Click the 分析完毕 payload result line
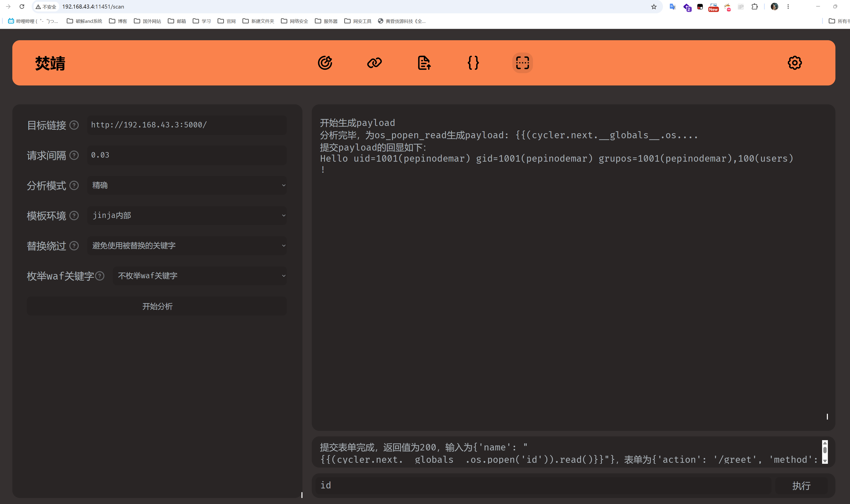The image size is (850, 504). tap(509, 135)
